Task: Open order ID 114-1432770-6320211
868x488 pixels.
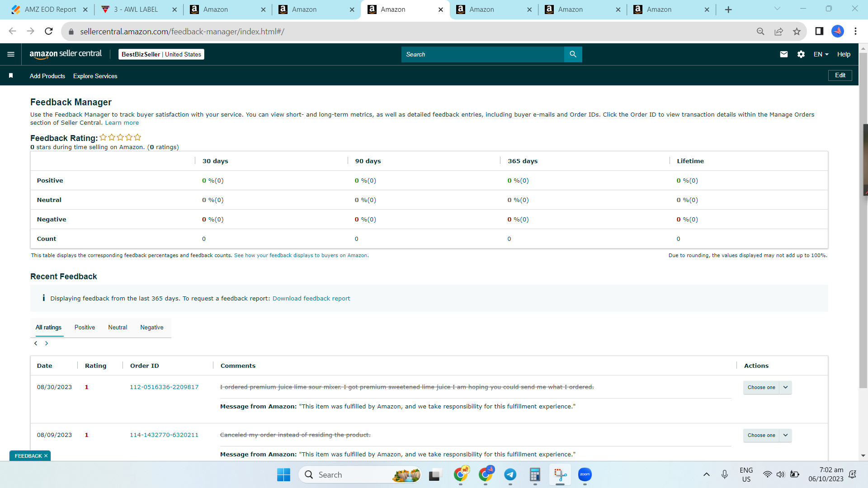Action: pos(164,435)
